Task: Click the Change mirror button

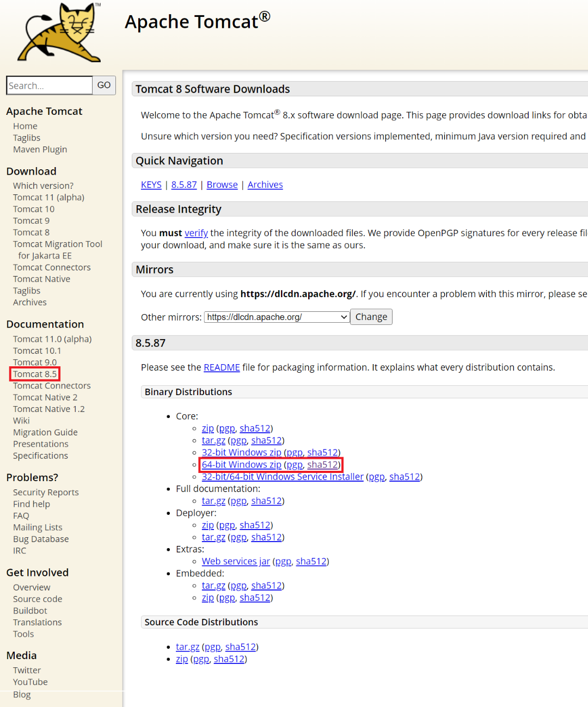Action: click(371, 317)
